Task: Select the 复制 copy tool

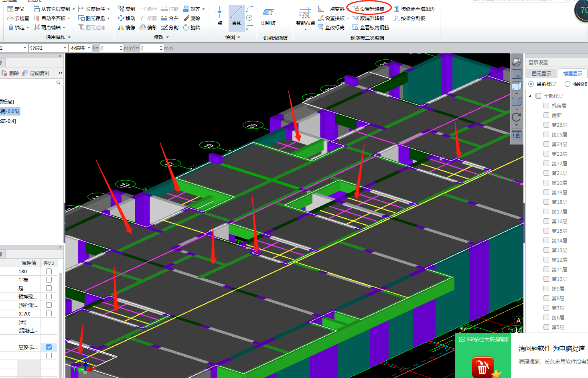Action: pyautogui.click(x=126, y=9)
